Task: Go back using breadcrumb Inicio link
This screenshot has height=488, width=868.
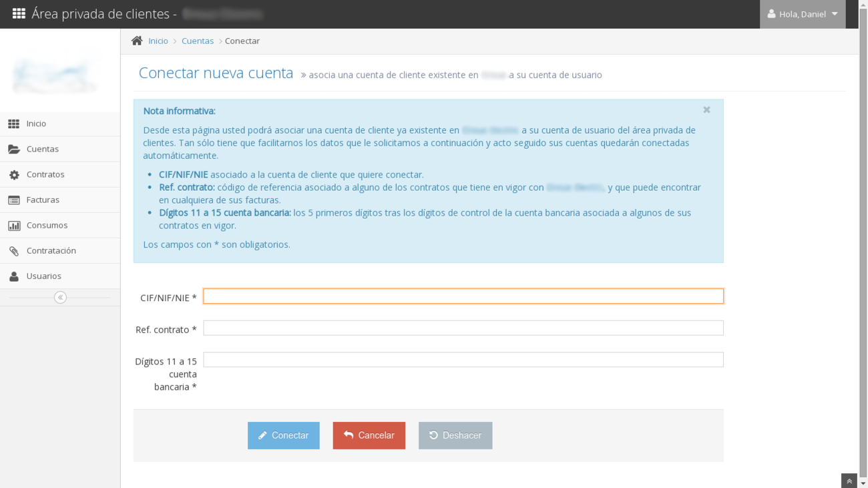Action: (158, 41)
